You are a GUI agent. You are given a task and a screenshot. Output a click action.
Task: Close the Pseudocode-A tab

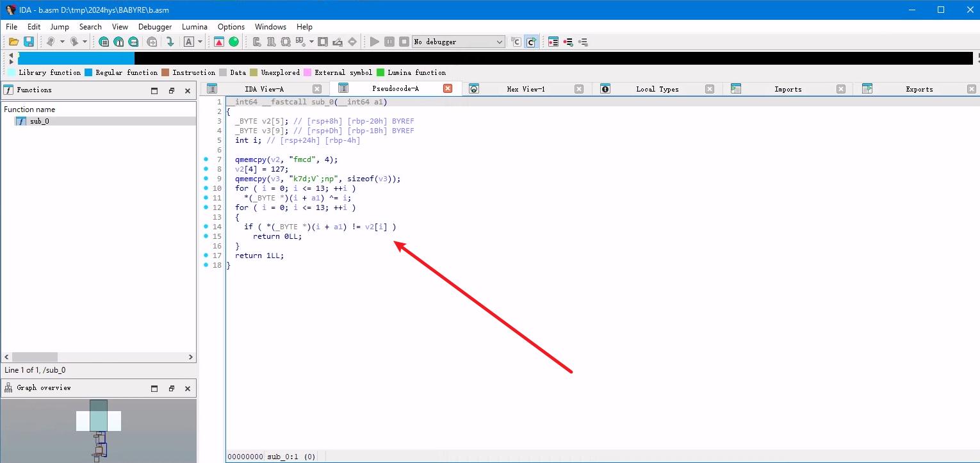click(448, 88)
